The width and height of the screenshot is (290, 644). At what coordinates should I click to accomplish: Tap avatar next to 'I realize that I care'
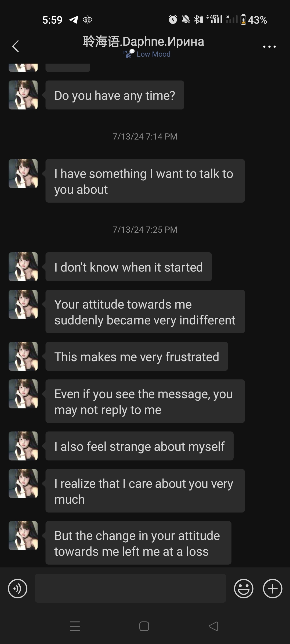[23, 484]
